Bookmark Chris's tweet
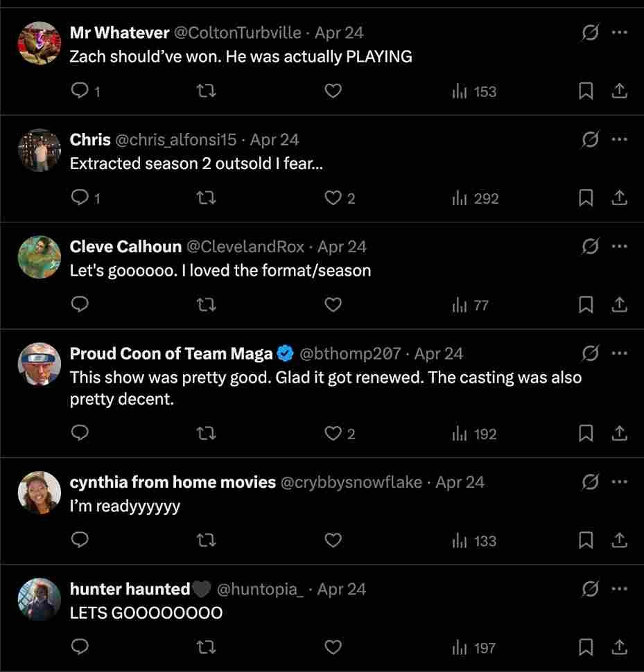Image resolution: width=644 pixels, height=672 pixels. point(586,198)
